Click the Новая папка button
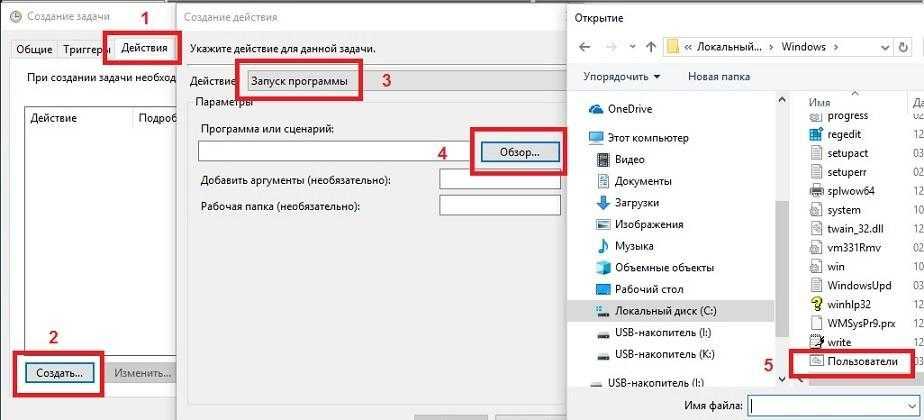The image size is (924, 420). [720, 77]
